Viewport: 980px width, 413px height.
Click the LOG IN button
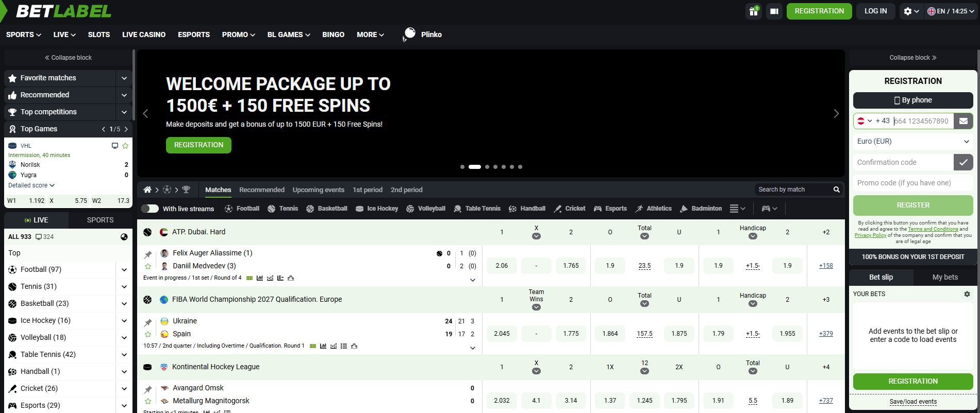[x=875, y=11]
